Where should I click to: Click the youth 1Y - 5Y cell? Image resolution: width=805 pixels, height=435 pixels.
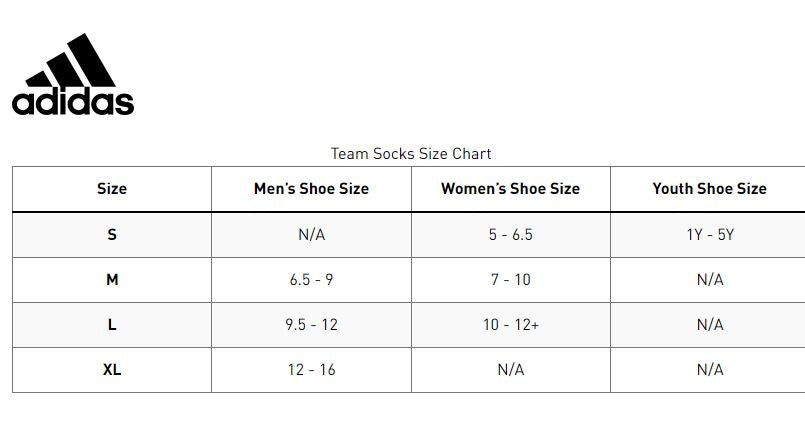[709, 234]
